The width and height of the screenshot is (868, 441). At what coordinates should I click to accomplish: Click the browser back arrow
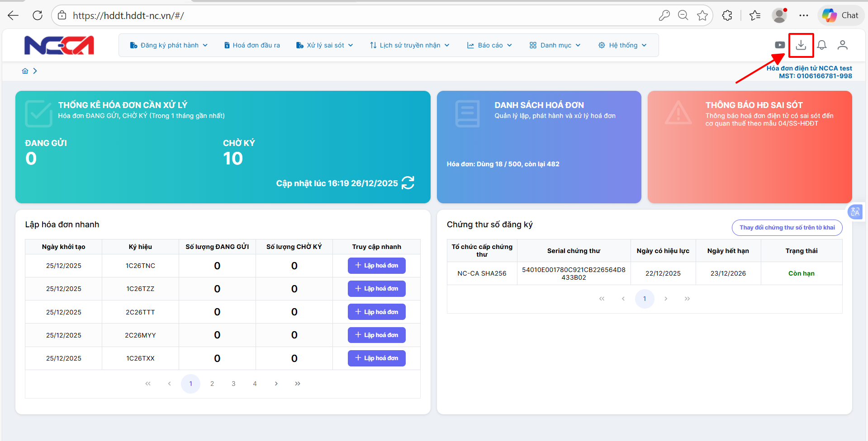click(13, 15)
